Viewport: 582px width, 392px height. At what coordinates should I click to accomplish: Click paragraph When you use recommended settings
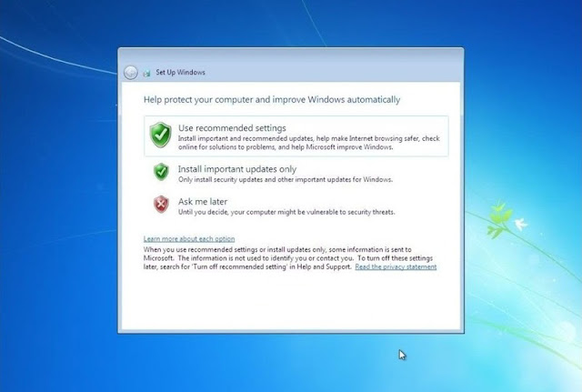(290, 258)
